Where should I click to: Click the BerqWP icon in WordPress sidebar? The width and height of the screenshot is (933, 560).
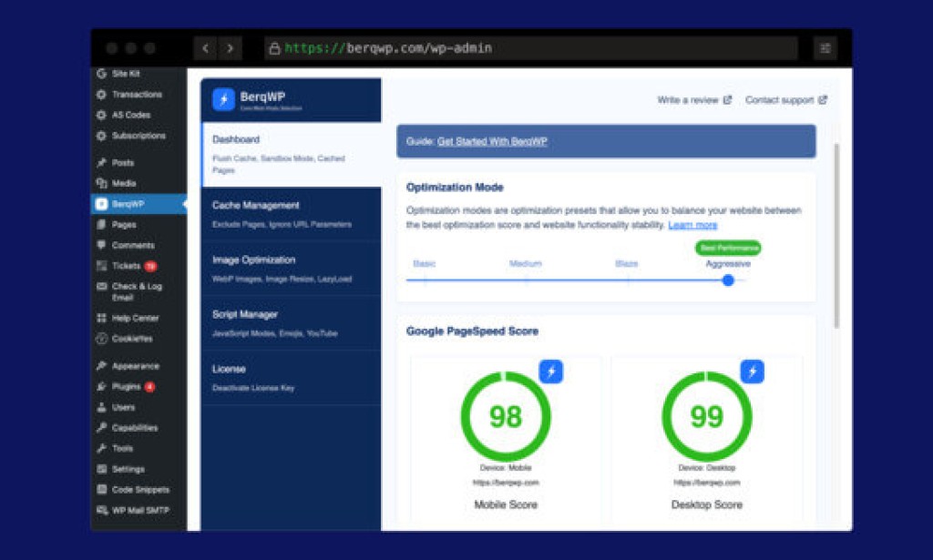[102, 204]
